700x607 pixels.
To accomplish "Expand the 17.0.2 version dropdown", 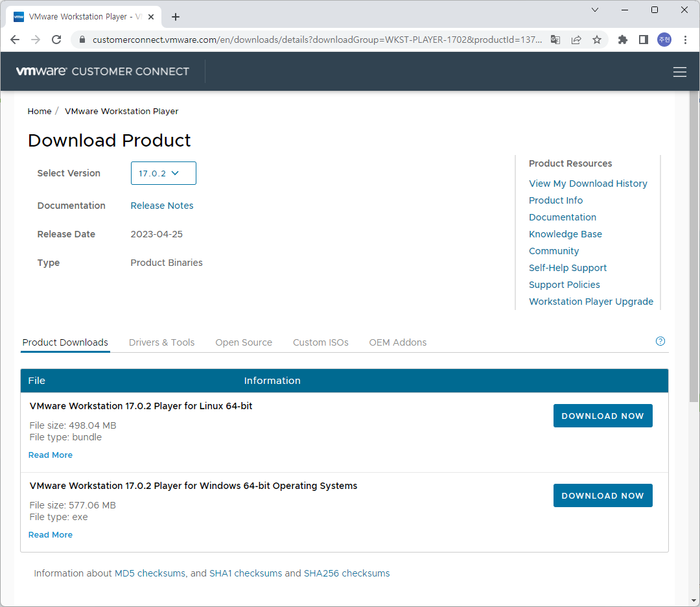I will (163, 173).
